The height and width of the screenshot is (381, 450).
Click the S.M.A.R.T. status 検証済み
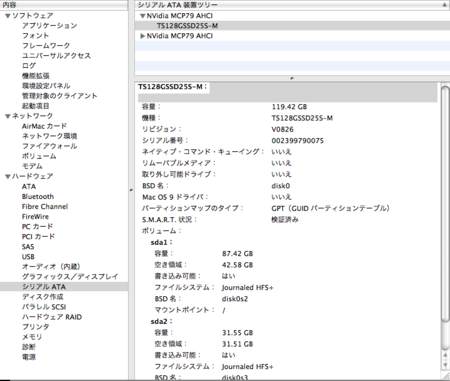click(x=285, y=220)
